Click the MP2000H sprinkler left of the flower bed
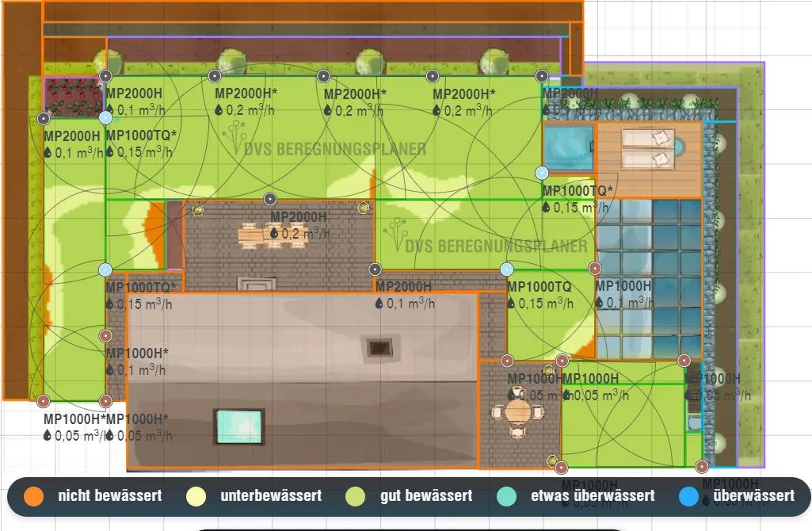 point(44,119)
